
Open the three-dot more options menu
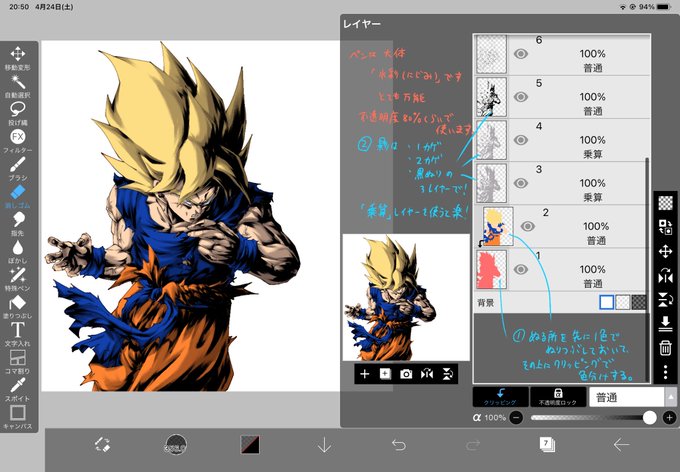666,372
